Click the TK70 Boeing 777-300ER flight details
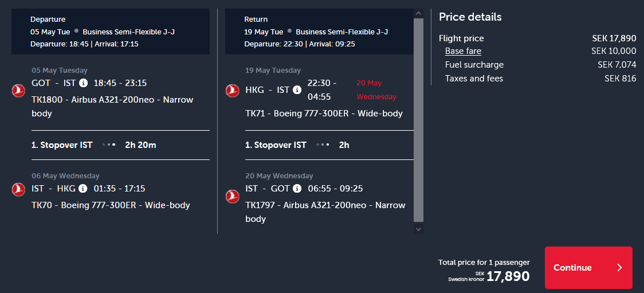Image resolution: width=644 pixels, height=293 pixels. point(111,205)
